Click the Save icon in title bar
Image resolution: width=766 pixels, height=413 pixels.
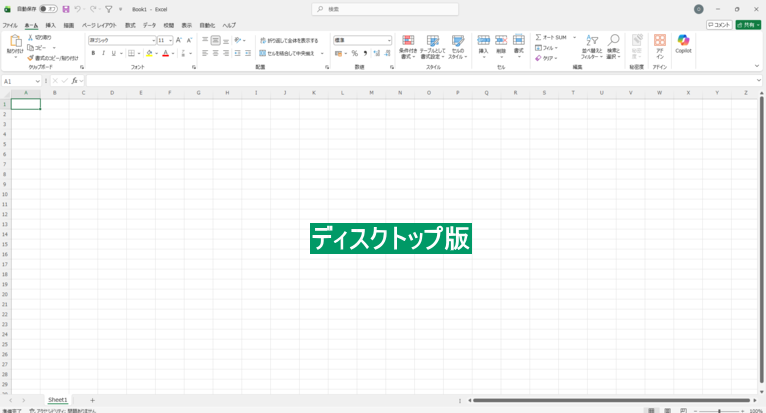click(x=66, y=9)
